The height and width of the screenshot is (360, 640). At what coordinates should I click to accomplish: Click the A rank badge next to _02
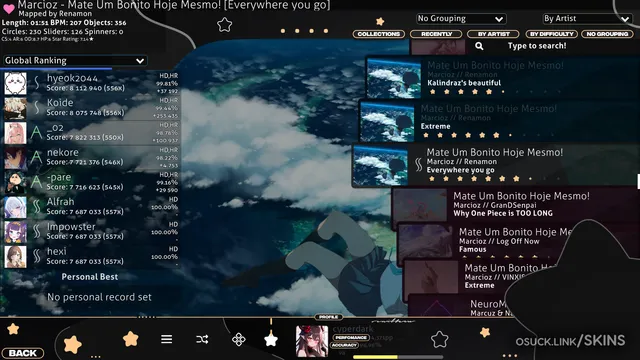click(36, 133)
